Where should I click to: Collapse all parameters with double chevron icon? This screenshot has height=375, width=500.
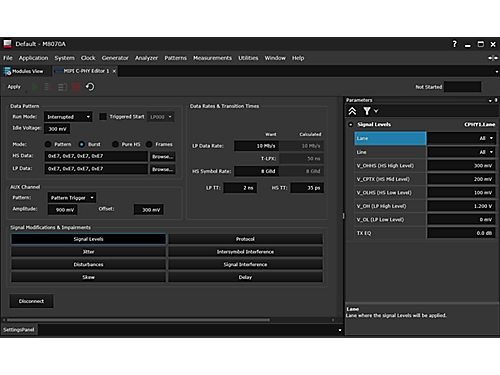(x=352, y=111)
